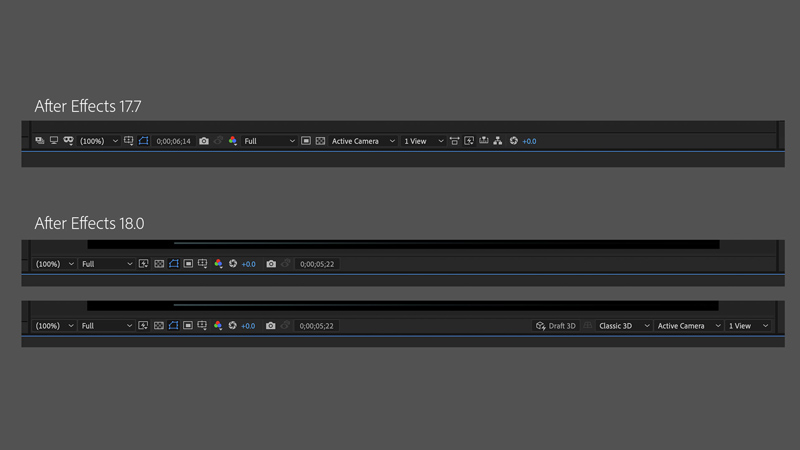Open the Classic 3D renderer dropdown
The height and width of the screenshot is (450, 800).
pyautogui.click(x=624, y=326)
